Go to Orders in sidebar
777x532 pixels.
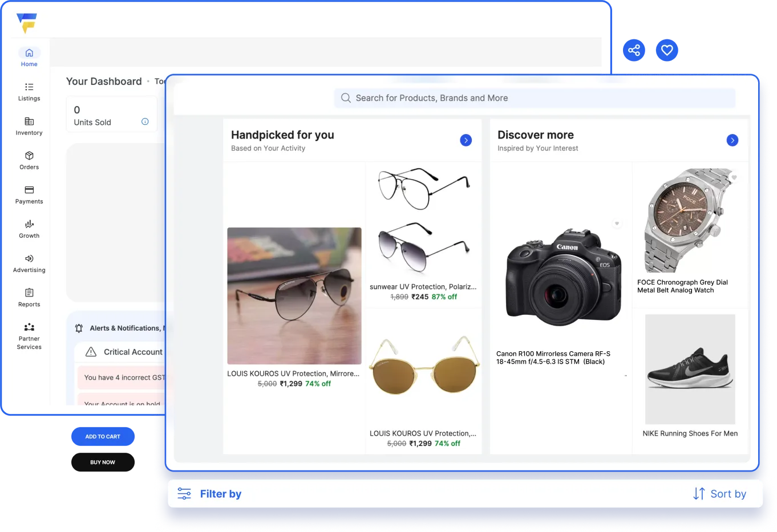click(x=29, y=160)
